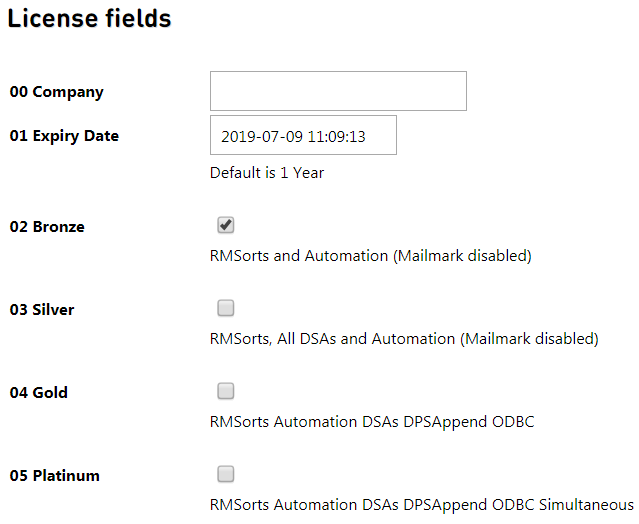639x524 pixels.
Task: Click the "03 Silver" label
Action: [42, 310]
